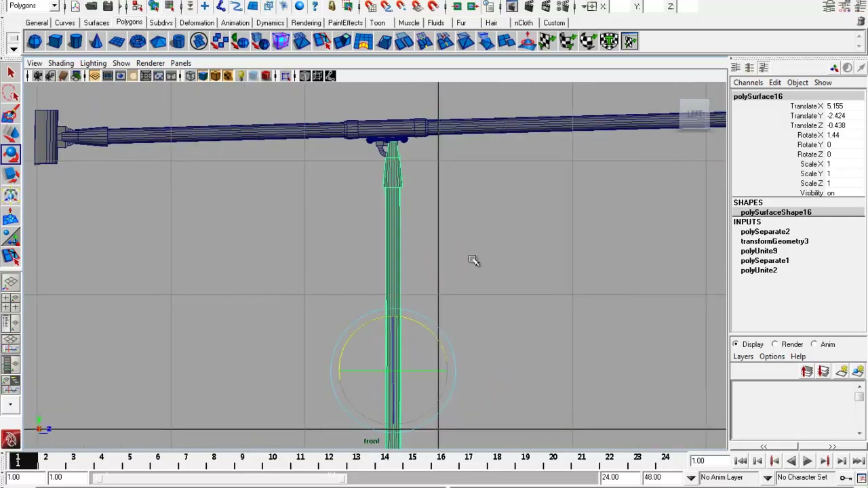Go to start of playback range

pyautogui.click(x=741, y=461)
